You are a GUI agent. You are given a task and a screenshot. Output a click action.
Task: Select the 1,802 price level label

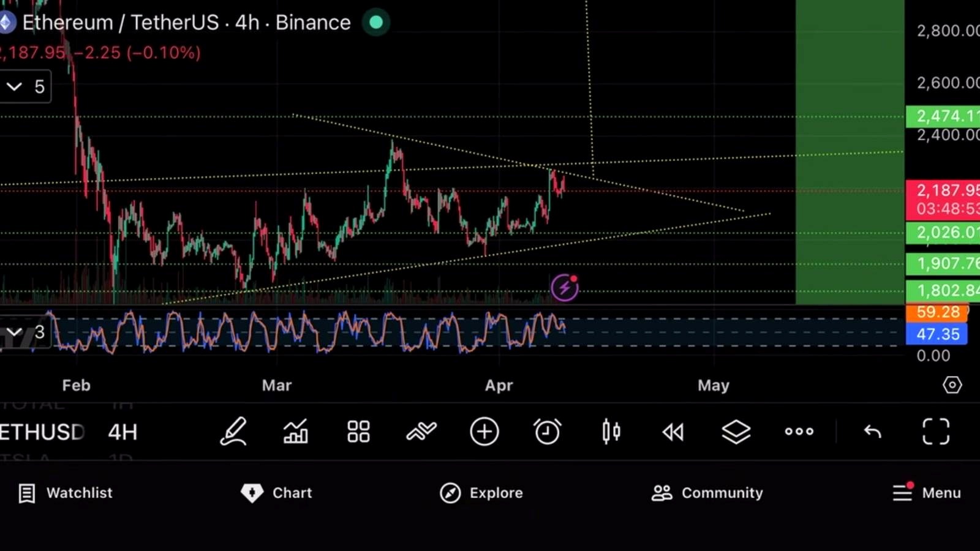(x=943, y=291)
